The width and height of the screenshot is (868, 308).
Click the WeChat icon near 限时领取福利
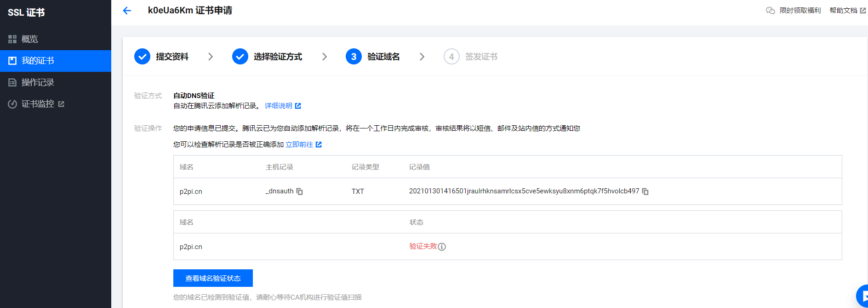(x=771, y=10)
